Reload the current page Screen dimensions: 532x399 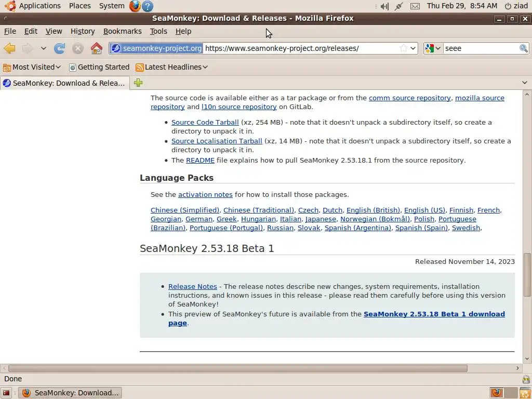tap(60, 48)
